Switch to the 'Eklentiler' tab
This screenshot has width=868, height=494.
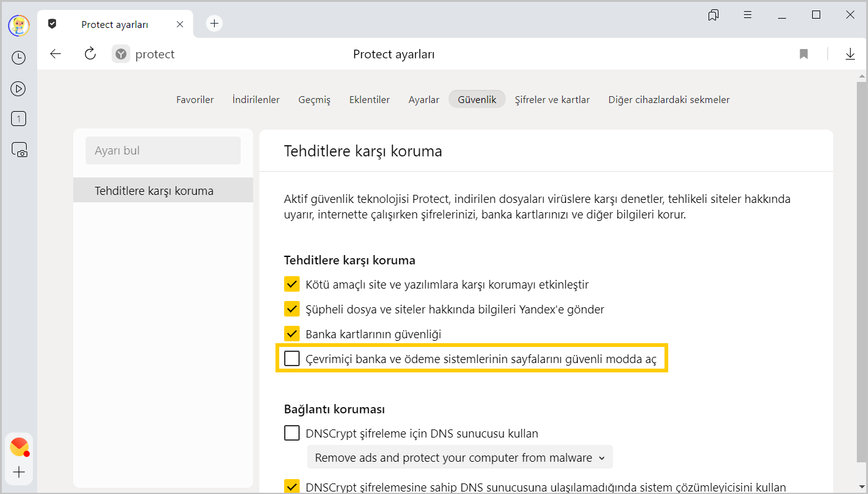(x=369, y=99)
